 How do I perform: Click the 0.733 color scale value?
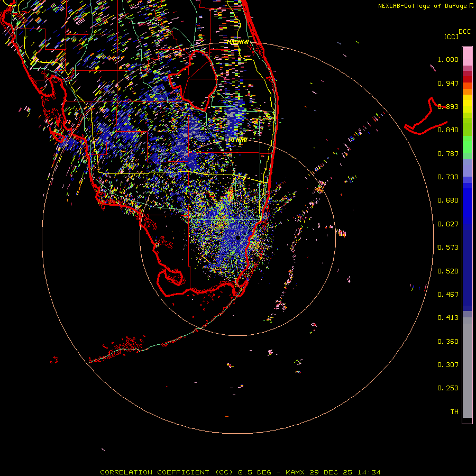click(x=448, y=177)
